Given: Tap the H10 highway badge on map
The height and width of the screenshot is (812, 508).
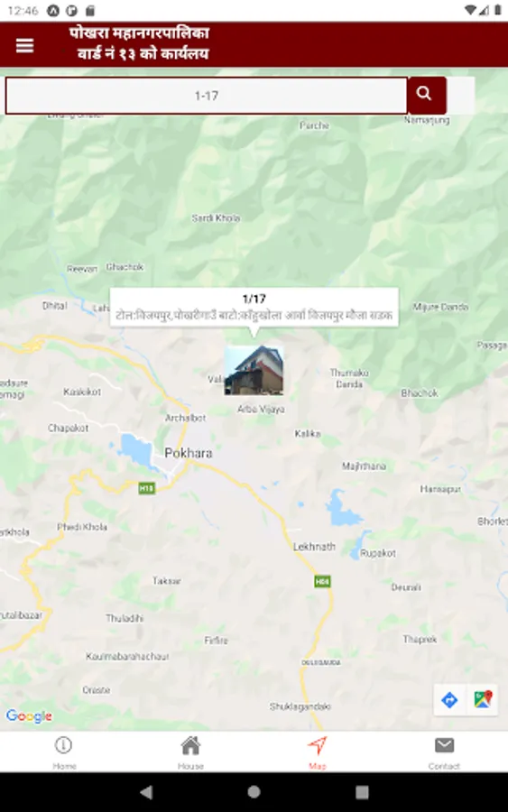Looking at the screenshot, I should tap(146, 488).
